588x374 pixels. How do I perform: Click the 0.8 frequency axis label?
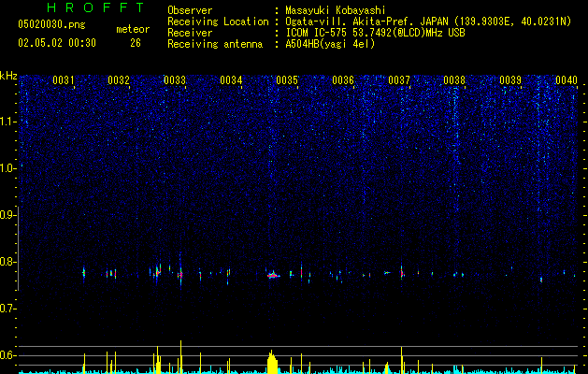click(x=7, y=262)
